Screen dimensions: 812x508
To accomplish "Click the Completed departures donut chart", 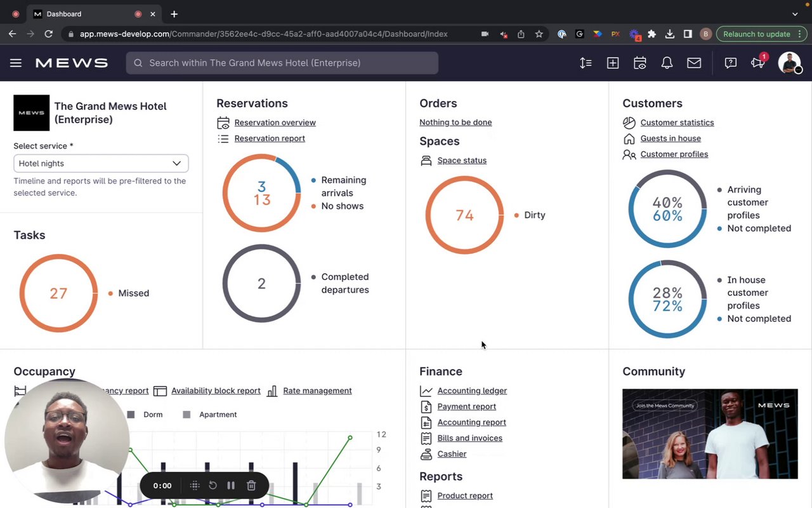I will point(261,284).
